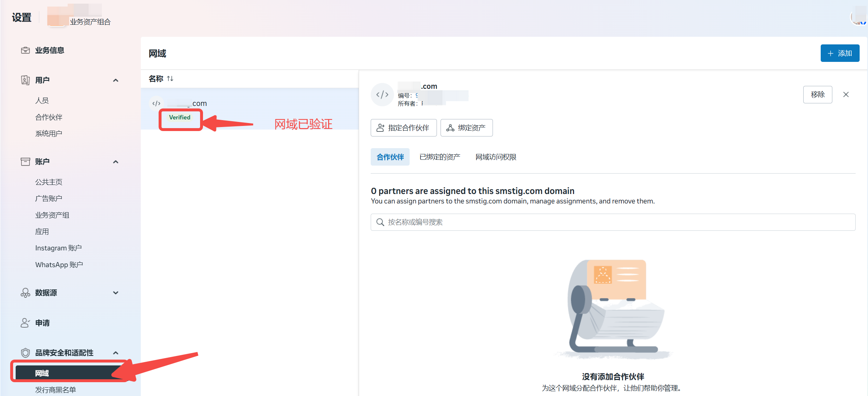Switch to 网域访问权限 tab

(495, 157)
